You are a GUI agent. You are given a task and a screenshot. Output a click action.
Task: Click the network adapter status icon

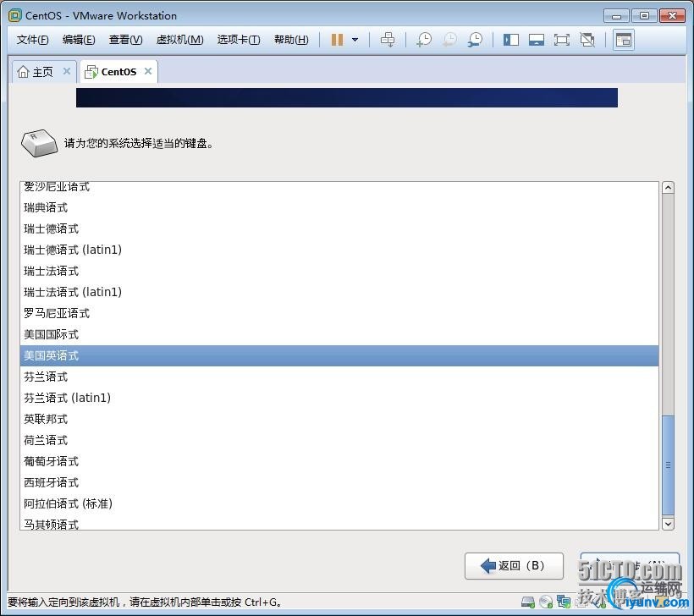pos(564,602)
